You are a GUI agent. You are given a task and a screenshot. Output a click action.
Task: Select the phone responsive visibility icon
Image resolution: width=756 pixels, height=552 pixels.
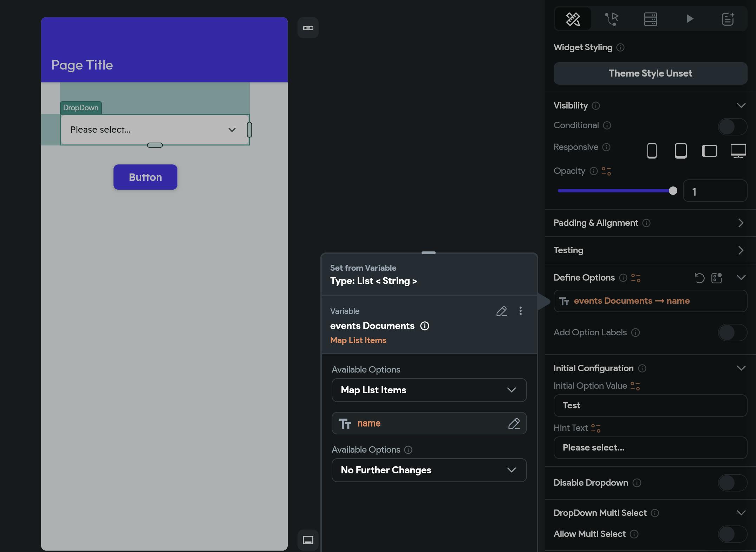pos(652,151)
